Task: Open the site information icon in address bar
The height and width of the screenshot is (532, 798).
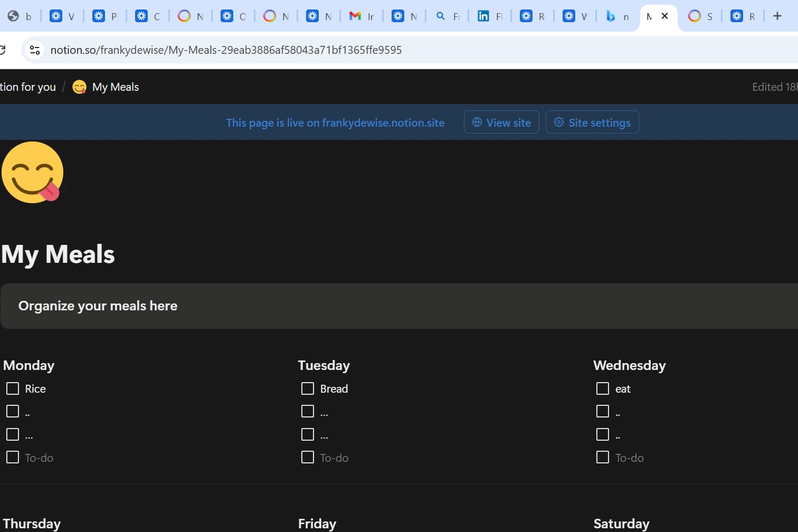Action: tap(34, 50)
